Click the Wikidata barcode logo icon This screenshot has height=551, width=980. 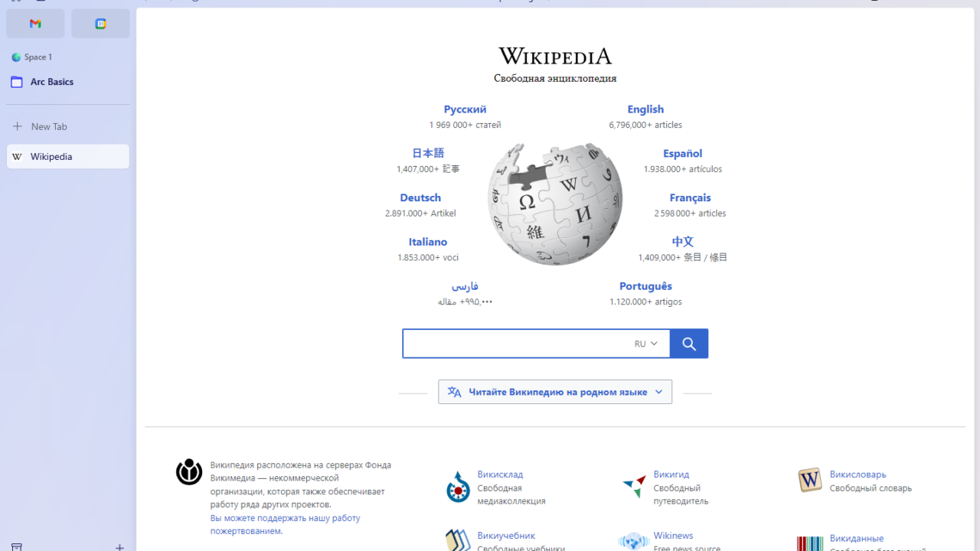pyautogui.click(x=810, y=543)
